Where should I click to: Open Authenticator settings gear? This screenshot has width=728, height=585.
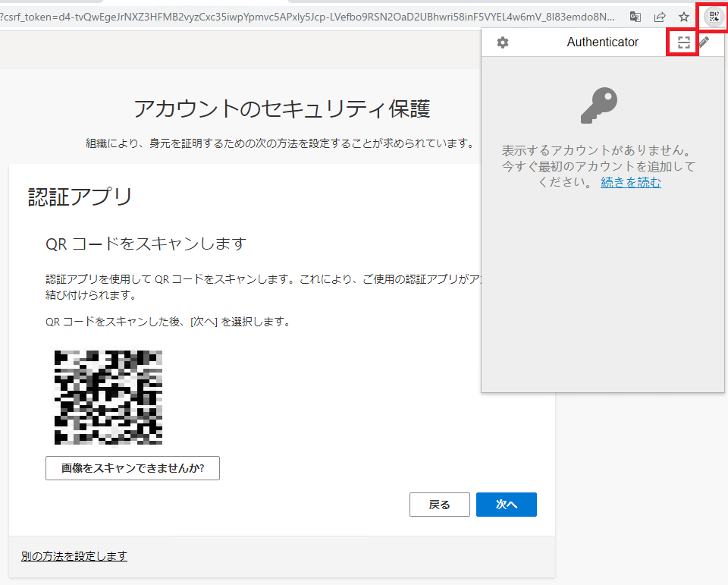[x=503, y=42]
